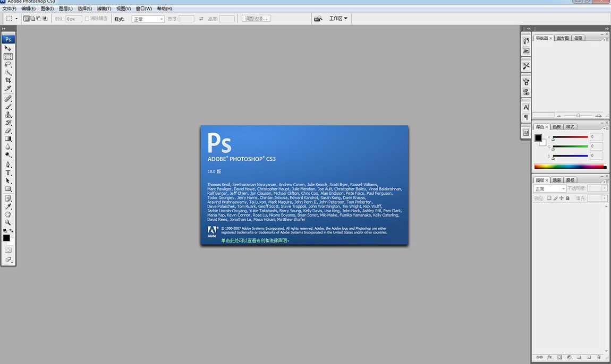Change the screen mode button

(8, 259)
